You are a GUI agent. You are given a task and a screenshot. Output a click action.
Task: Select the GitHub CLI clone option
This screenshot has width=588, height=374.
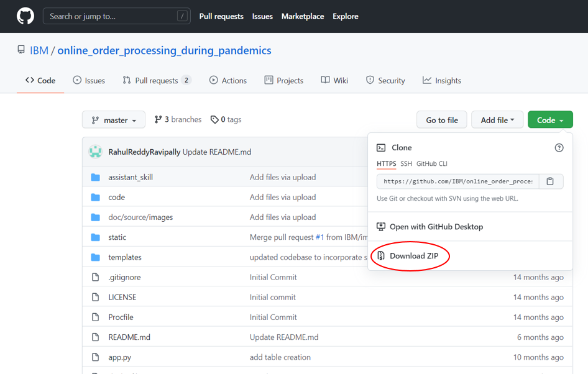tap(431, 164)
